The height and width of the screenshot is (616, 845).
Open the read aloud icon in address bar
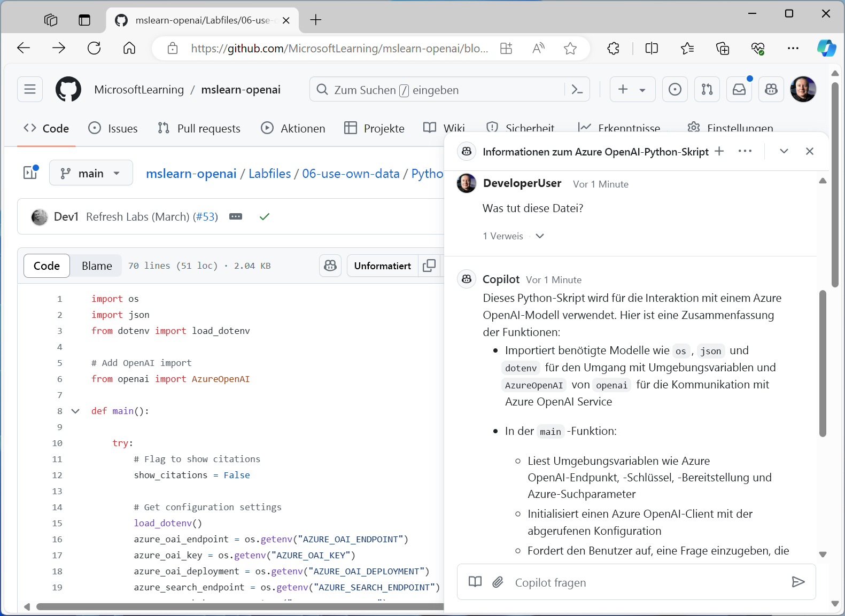click(538, 48)
